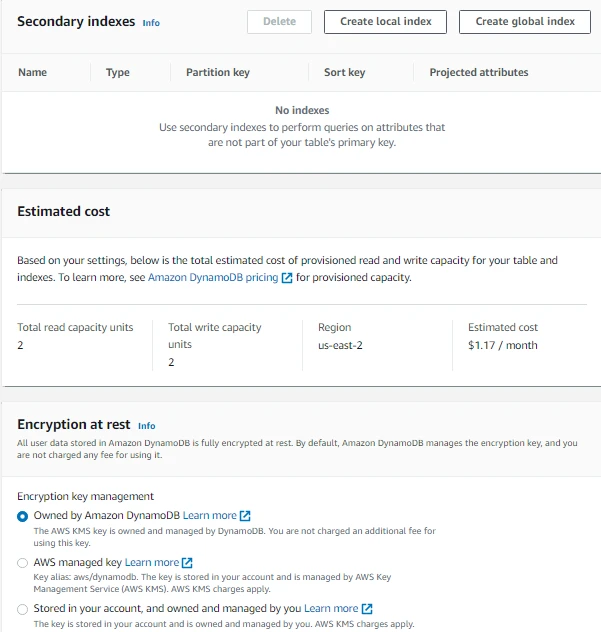Viewport: 601px width, 632px height.
Task: Open the Amazon DynamoDB pricing link
Action: (213, 278)
